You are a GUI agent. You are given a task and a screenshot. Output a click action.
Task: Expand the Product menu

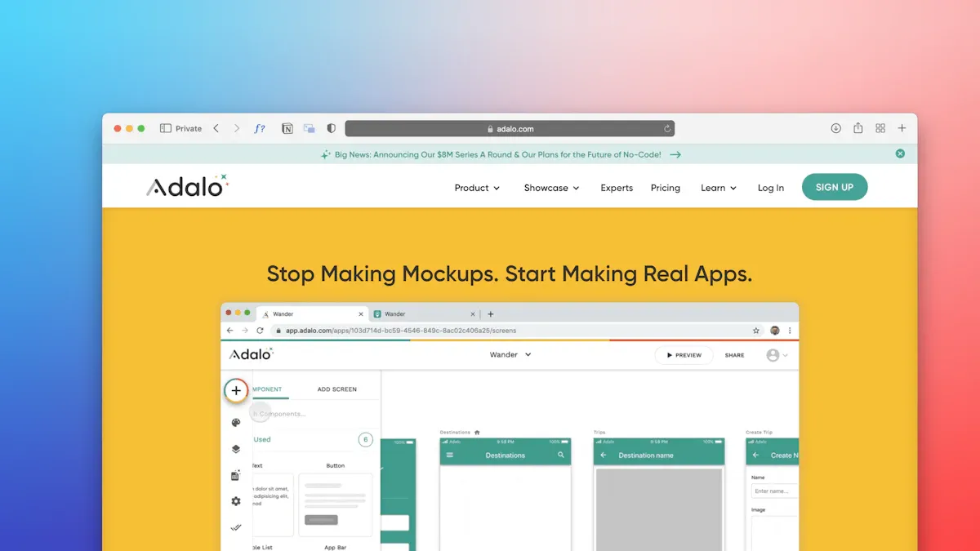(477, 188)
